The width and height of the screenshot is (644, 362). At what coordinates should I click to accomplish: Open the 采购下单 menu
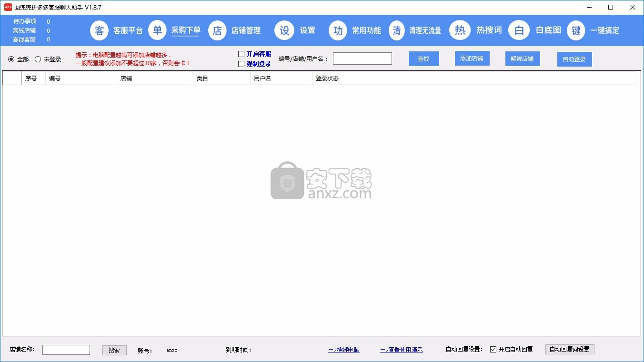186,30
